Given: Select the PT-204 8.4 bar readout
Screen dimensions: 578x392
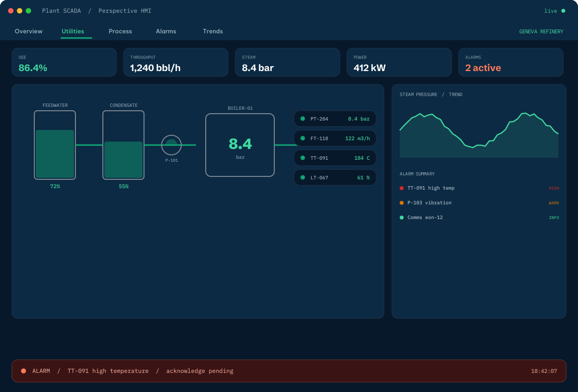Looking at the screenshot, I should pyautogui.click(x=335, y=119).
